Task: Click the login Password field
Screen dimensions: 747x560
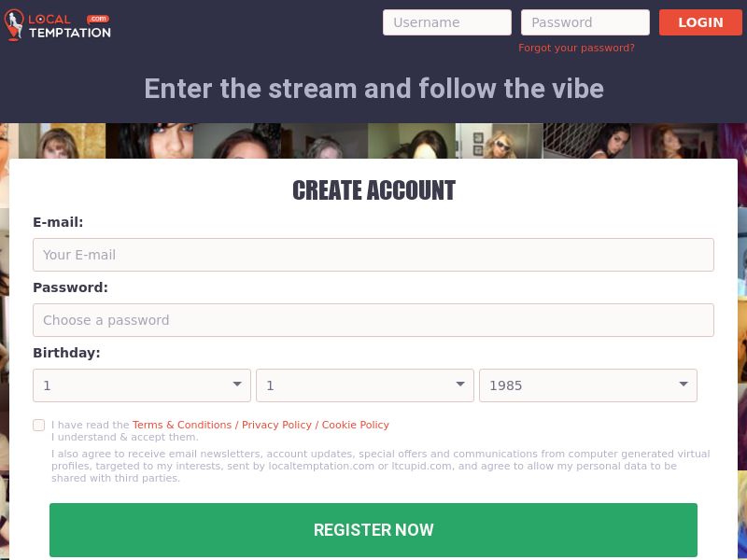Action: [585, 22]
